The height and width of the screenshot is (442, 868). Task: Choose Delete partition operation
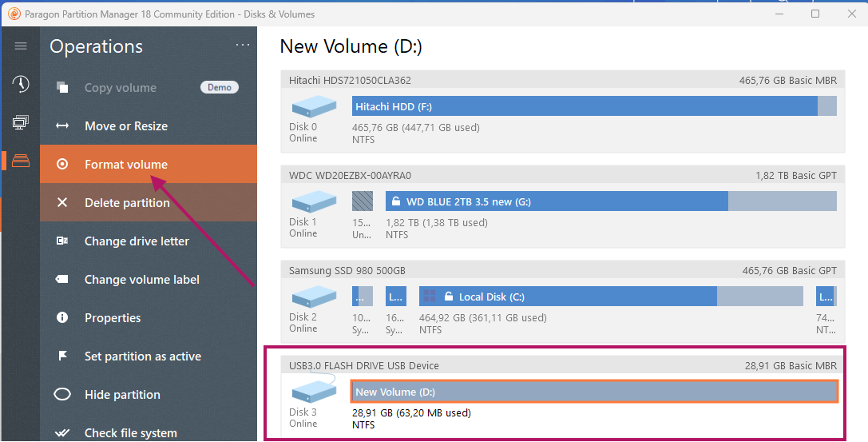click(x=149, y=203)
